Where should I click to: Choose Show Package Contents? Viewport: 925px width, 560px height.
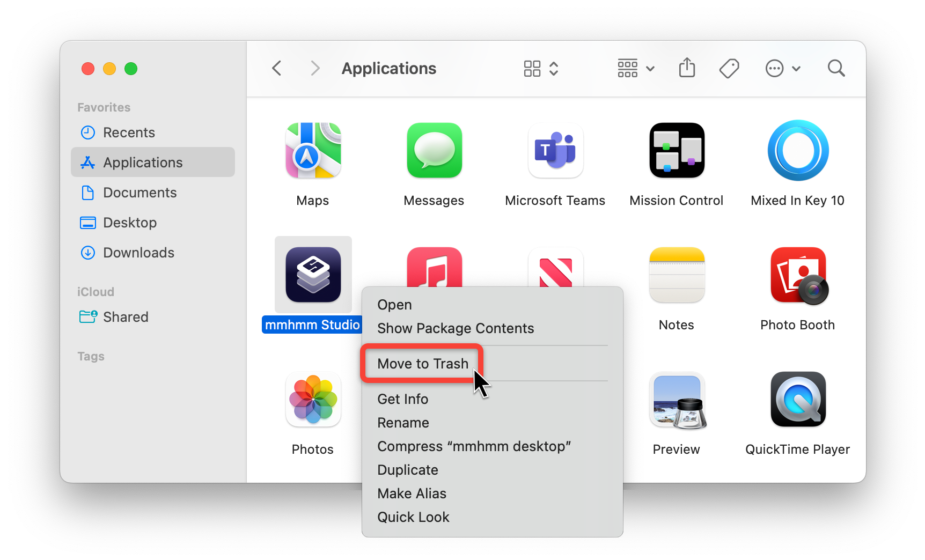pyautogui.click(x=492, y=328)
